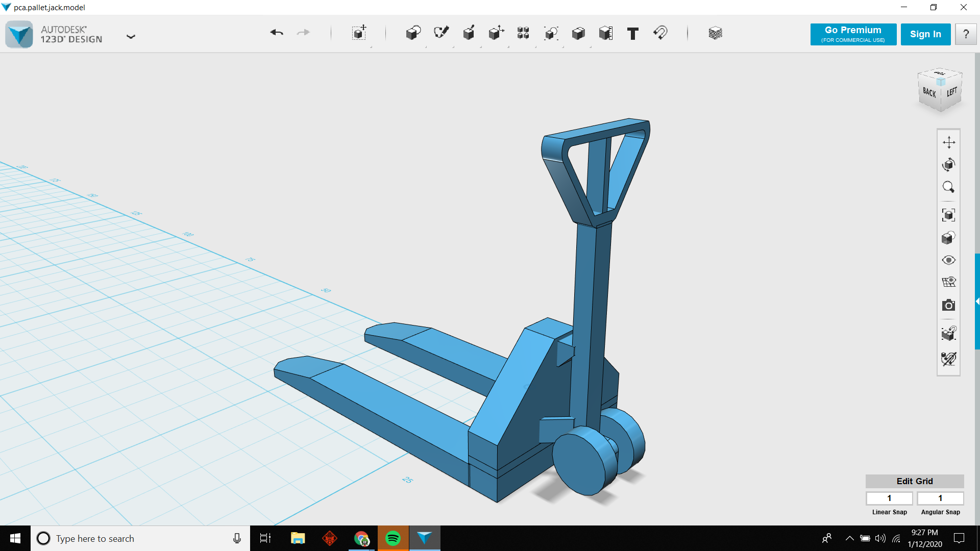
Task: Take a screenshot with camera icon
Action: [949, 305]
